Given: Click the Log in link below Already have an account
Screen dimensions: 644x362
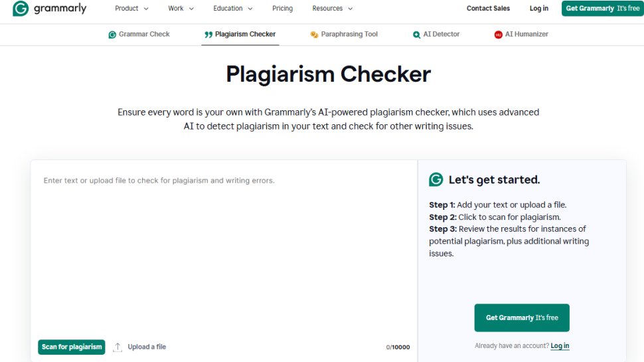Looking at the screenshot, I should point(560,346).
